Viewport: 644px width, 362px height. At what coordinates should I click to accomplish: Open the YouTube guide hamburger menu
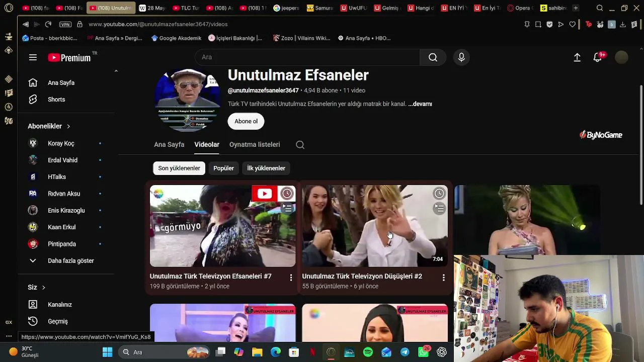pos(33,57)
